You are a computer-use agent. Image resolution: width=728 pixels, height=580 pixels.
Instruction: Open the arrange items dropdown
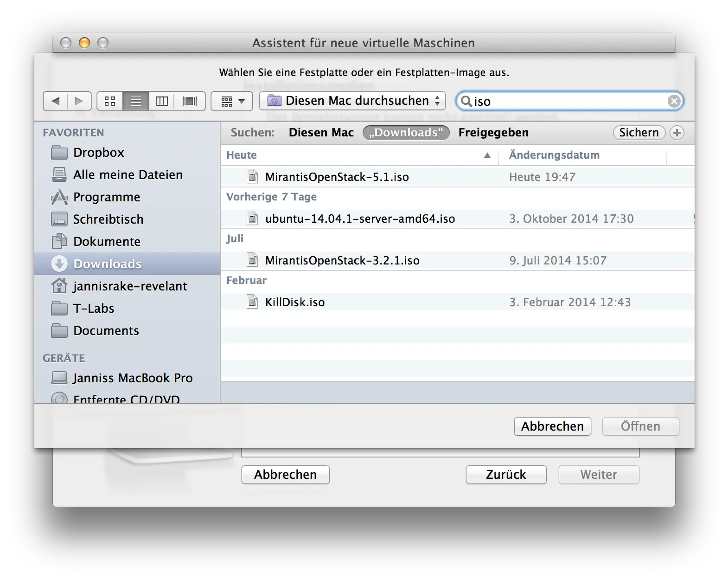tap(232, 101)
